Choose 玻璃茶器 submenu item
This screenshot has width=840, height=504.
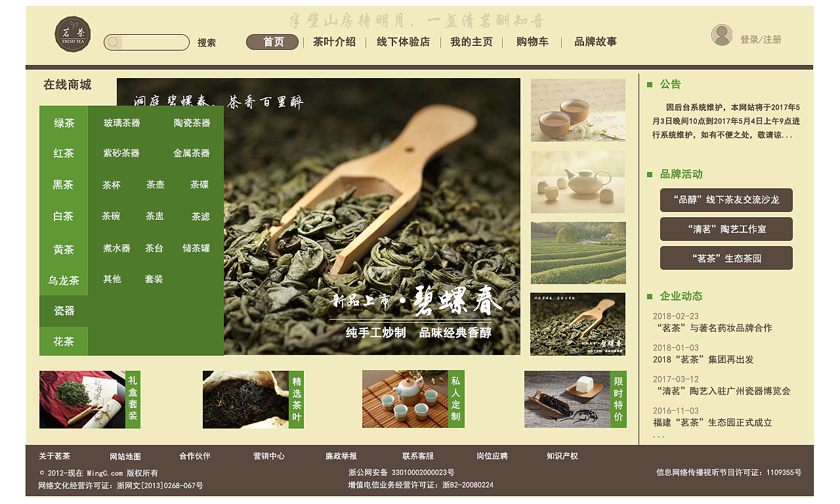click(122, 123)
